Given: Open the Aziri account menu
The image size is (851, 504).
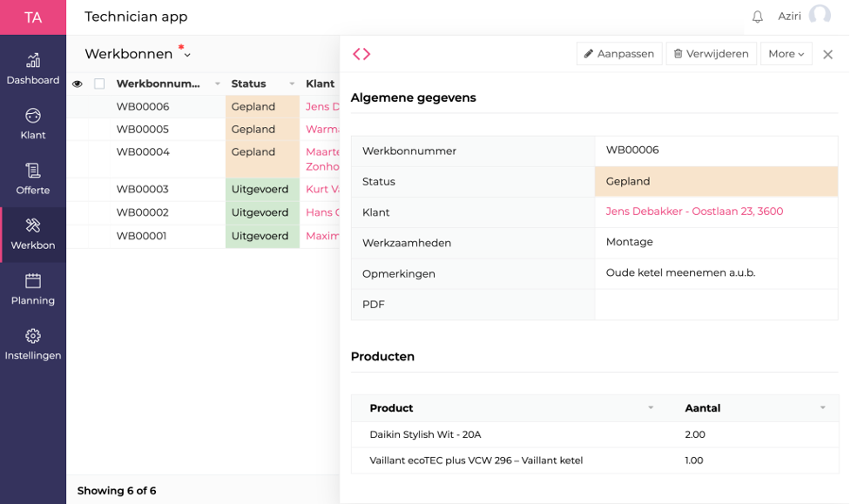Looking at the screenshot, I should pyautogui.click(x=790, y=16).
